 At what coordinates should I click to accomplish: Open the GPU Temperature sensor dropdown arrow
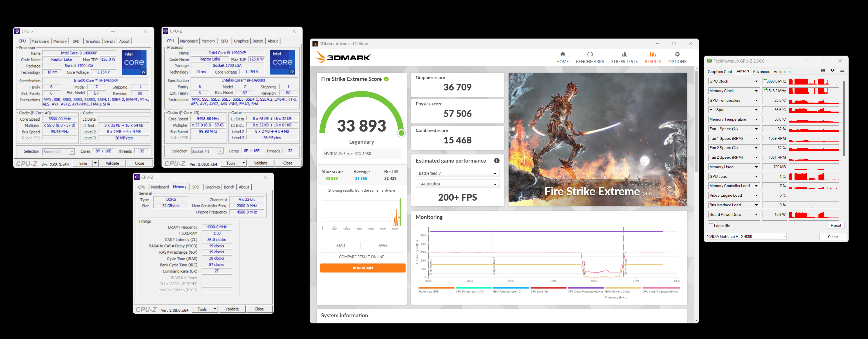coord(756,101)
